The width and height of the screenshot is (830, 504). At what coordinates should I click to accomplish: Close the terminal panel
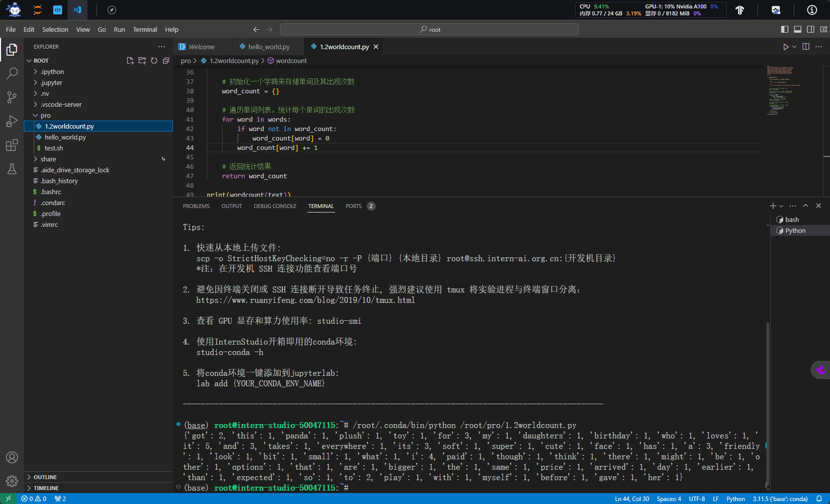click(819, 206)
